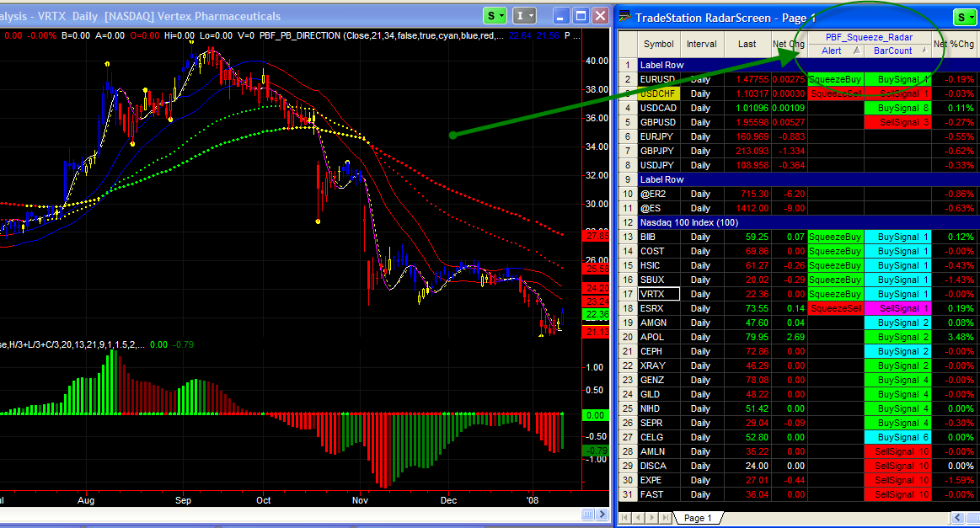Click the RadarScreen window title icon
Viewport: 980px width, 528px height.
click(x=624, y=18)
